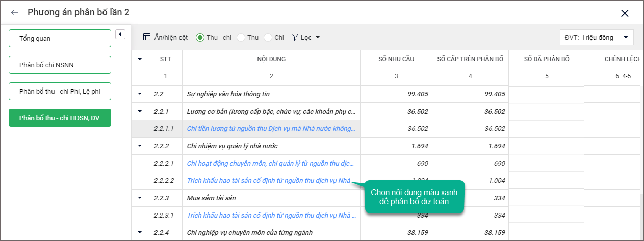The height and width of the screenshot is (241, 644).
Task: Collapse row 2.2.1 Lương cơ bản
Action: [140, 111]
